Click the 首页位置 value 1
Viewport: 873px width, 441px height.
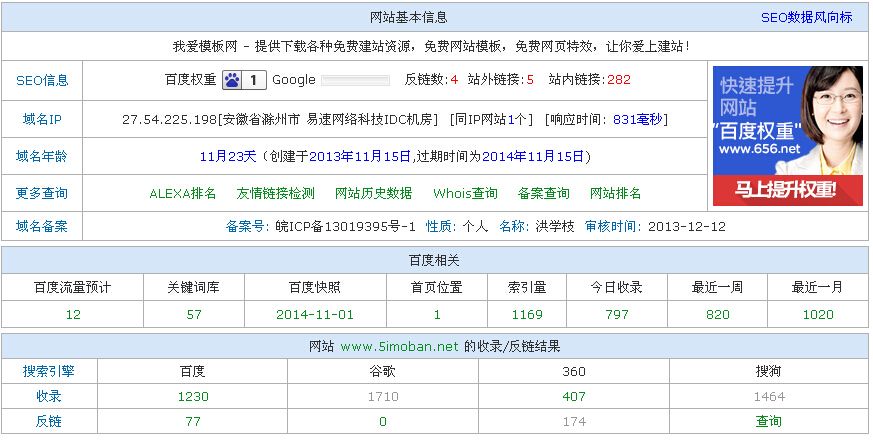(437, 315)
